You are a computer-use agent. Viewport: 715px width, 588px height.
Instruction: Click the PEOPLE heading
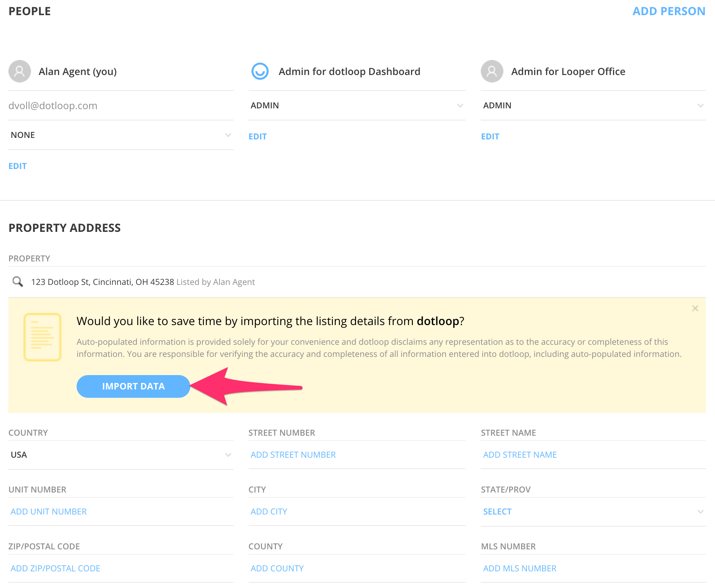30,11
